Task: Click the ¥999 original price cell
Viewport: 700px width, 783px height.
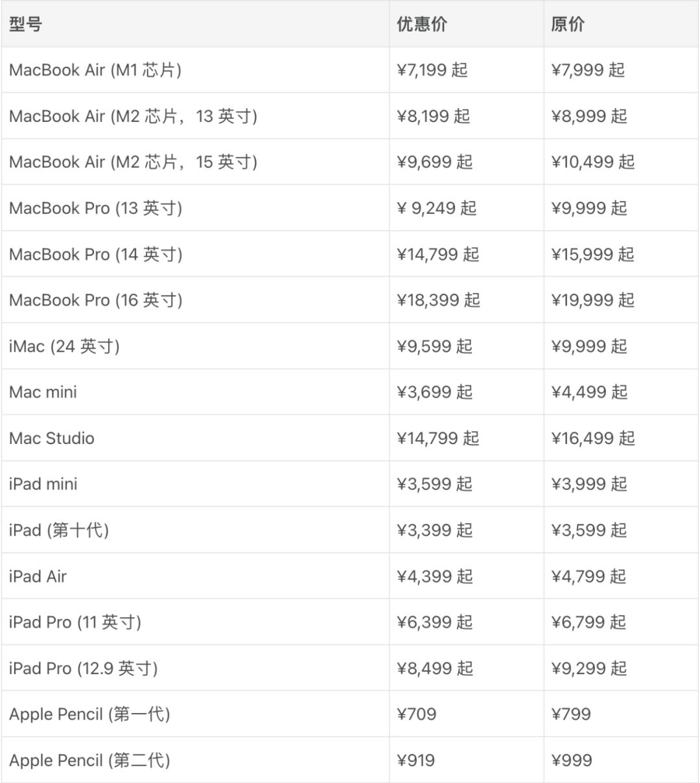Action: pyautogui.click(x=571, y=760)
